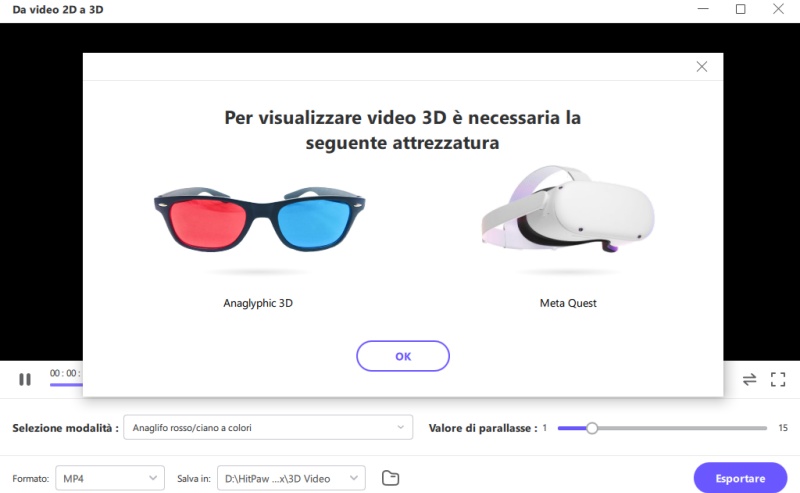Open the Salva in path dropdown
This screenshot has height=493, width=800.
pyautogui.click(x=291, y=478)
